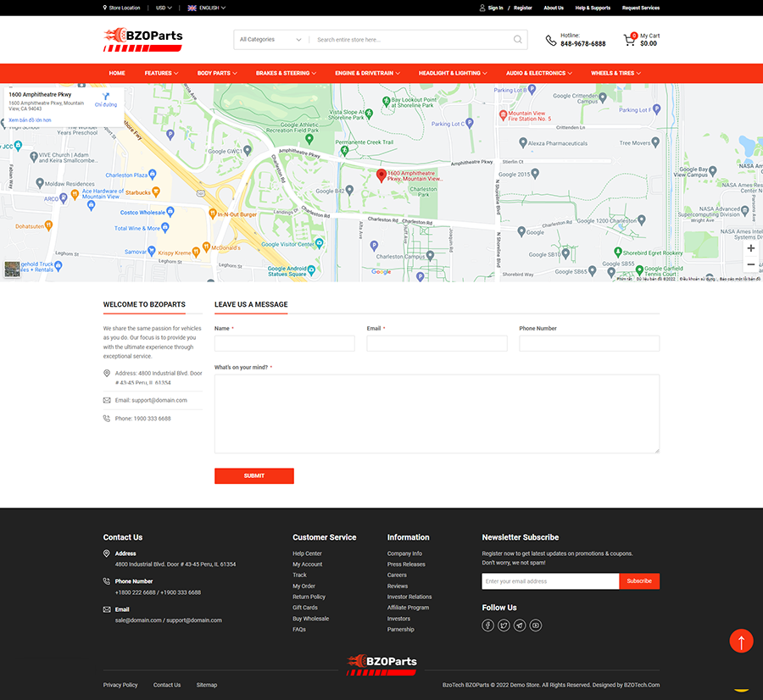
Task: Open the All Categories dropdown
Action: point(270,40)
